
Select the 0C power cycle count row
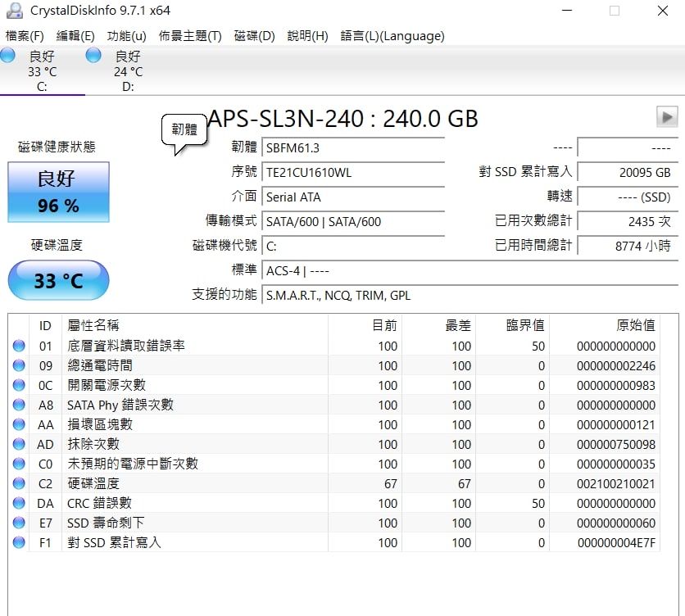pos(246,386)
